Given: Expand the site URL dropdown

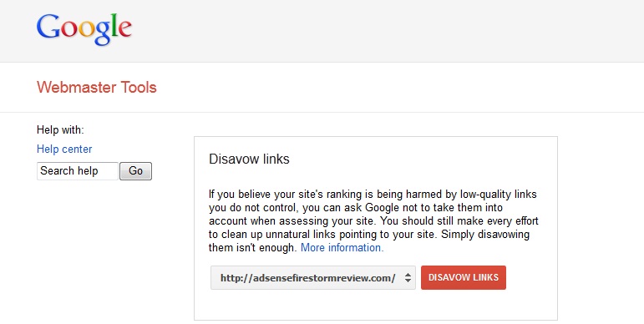Looking at the screenshot, I should 313,278.
